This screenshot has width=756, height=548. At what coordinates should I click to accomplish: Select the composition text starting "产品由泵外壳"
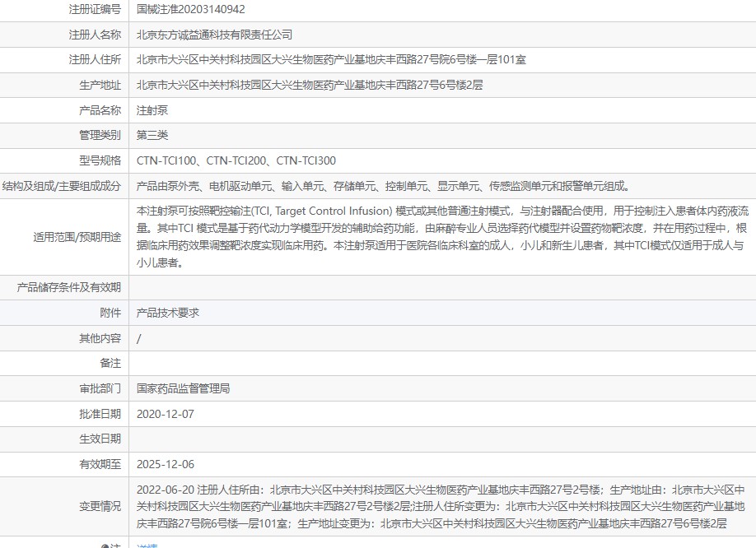[x=384, y=186]
